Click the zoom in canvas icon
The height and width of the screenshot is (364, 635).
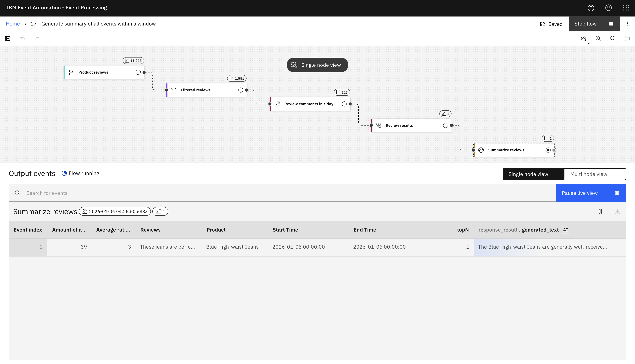pos(598,39)
